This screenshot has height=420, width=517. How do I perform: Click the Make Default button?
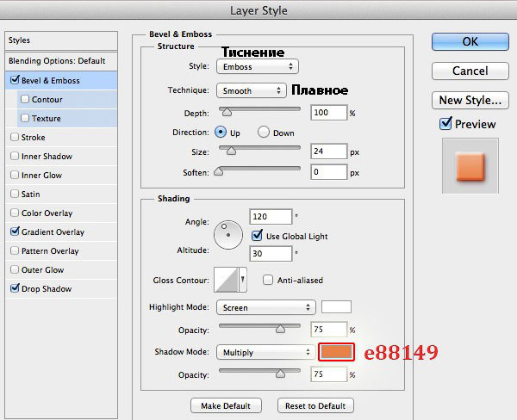point(226,406)
